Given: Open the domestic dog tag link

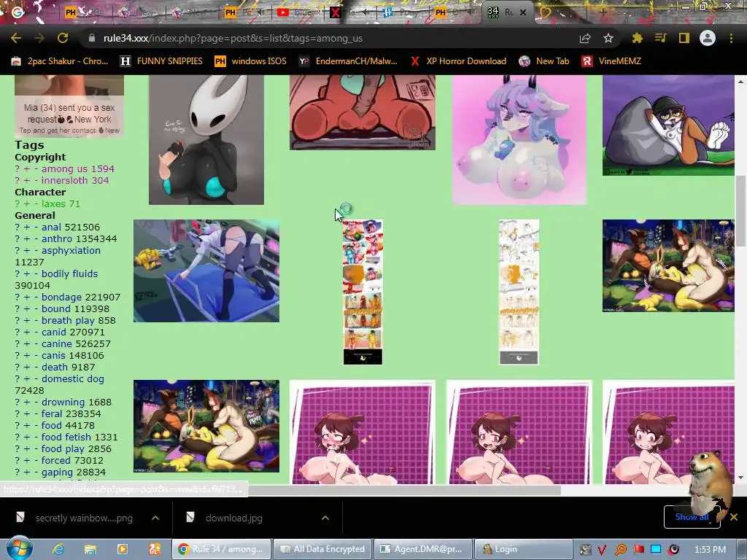Looking at the screenshot, I should coord(72,378).
